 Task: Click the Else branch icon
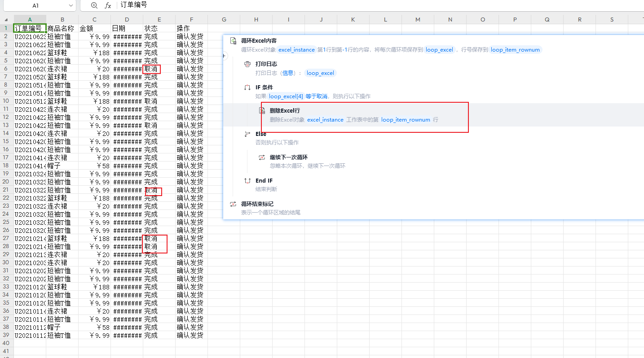[x=247, y=134]
